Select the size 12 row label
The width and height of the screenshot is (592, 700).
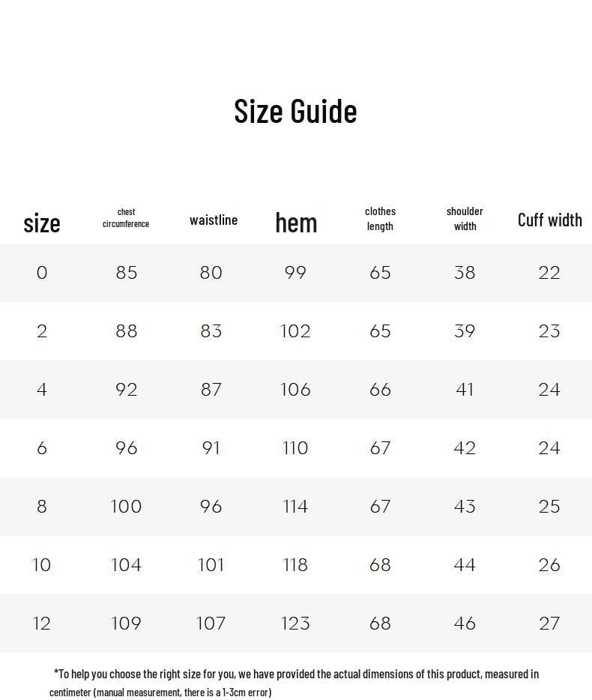click(42, 624)
